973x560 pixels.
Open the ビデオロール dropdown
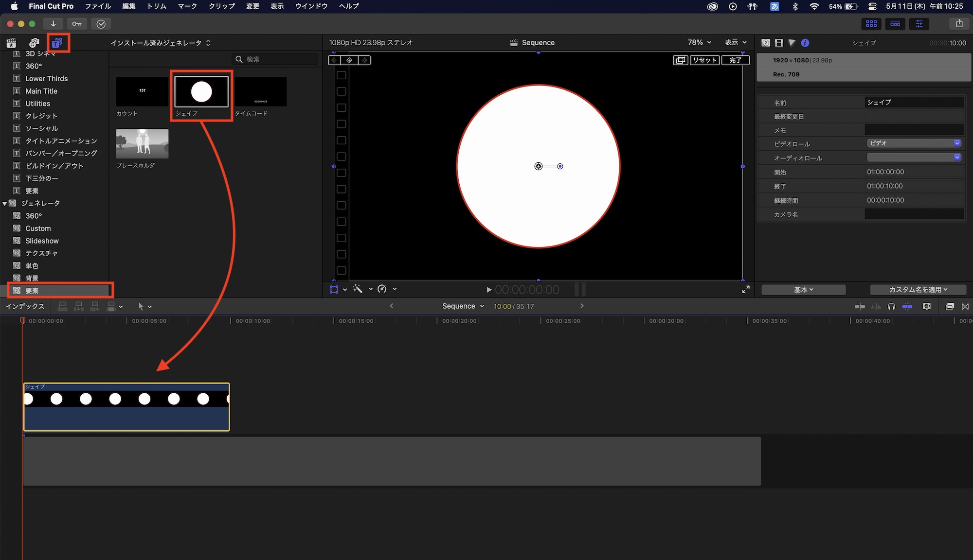(x=914, y=143)
